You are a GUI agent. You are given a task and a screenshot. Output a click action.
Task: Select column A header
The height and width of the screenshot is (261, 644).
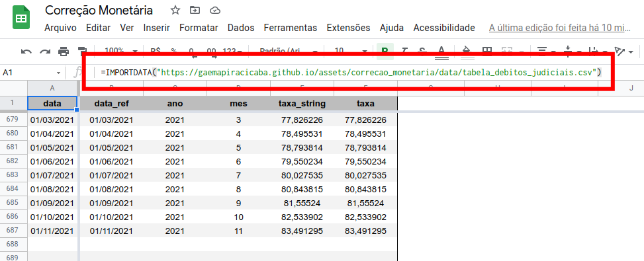point(52,89)
